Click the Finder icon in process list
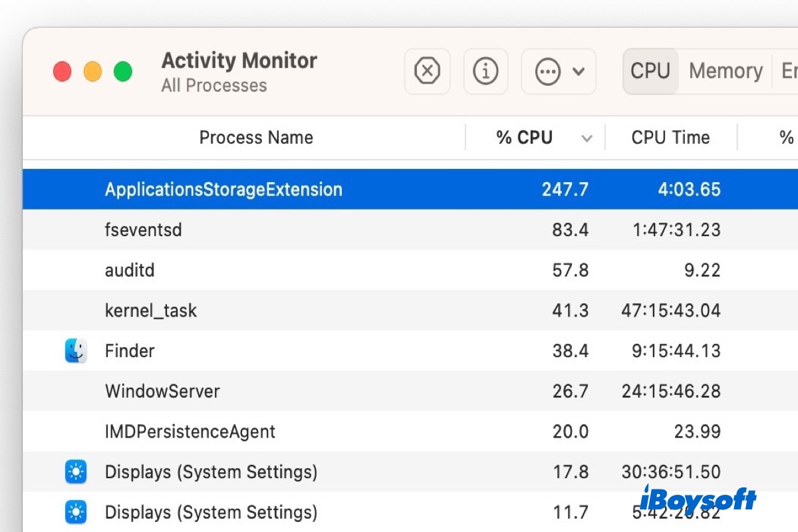 tap(76, 350)
